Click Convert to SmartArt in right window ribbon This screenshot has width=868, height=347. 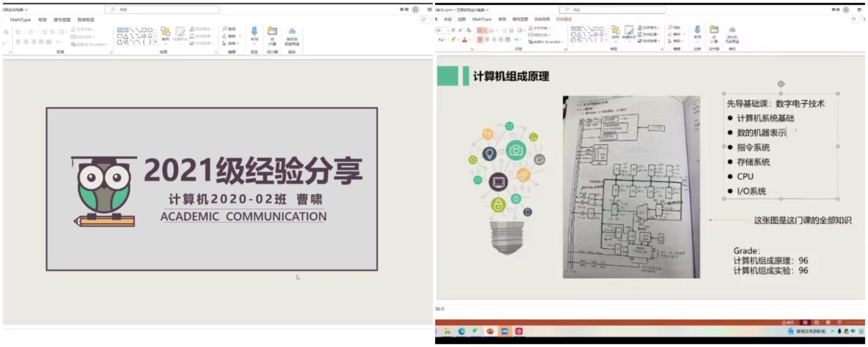544,42
